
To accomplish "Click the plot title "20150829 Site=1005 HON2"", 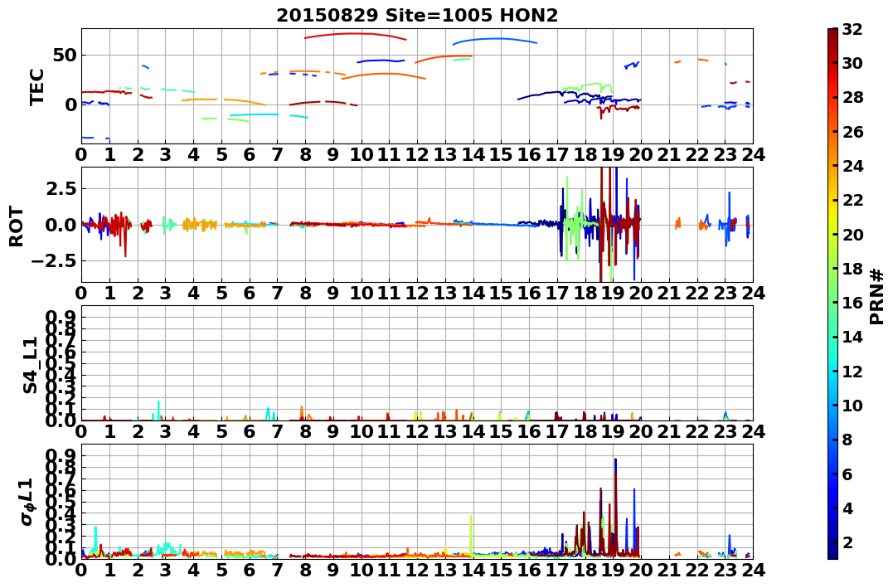I will (417, 16).
